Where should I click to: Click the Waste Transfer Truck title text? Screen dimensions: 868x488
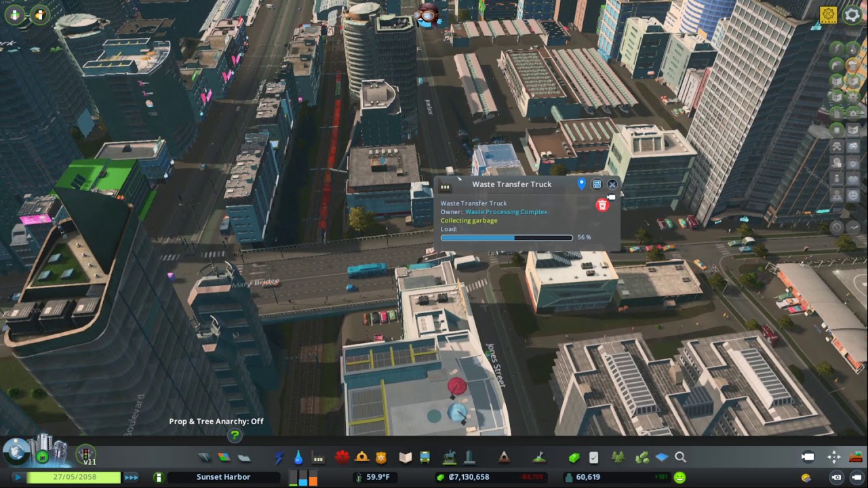tap(512, 184)
